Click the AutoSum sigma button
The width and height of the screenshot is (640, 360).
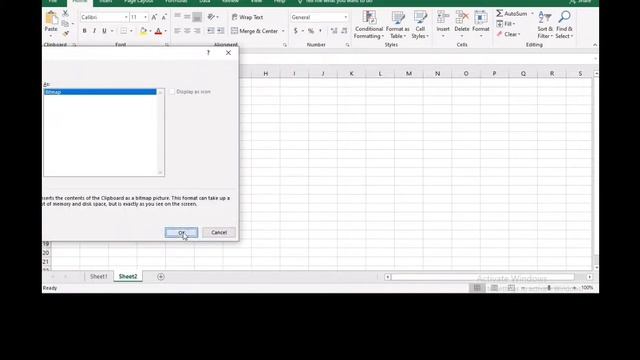click(x=512, y=13)
